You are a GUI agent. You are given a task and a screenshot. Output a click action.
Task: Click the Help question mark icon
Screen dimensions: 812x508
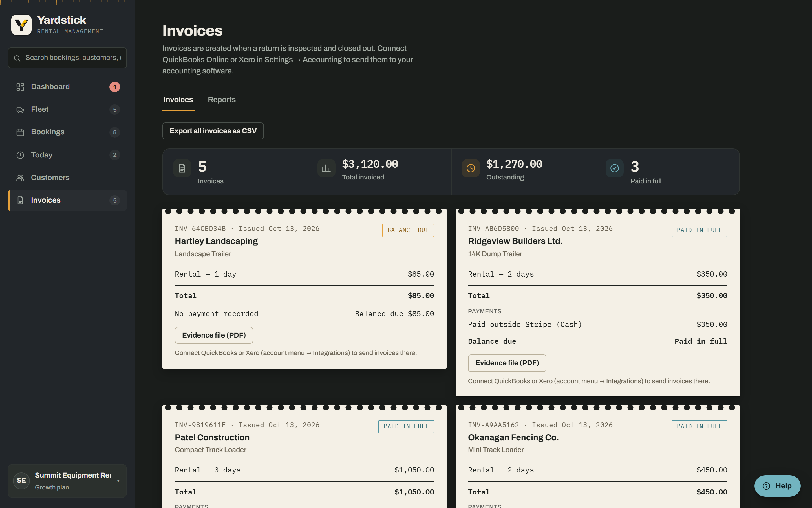coord(766,486)
